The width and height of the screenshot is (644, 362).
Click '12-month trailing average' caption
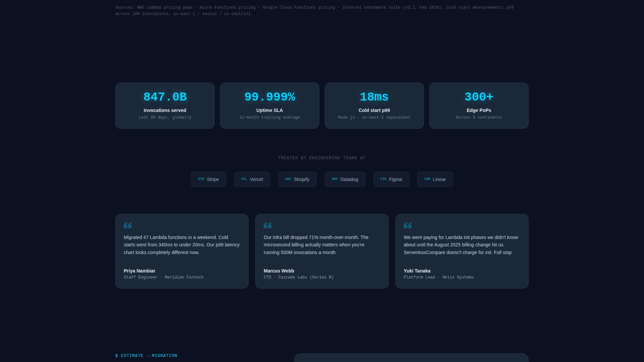[x=270, y=118]
